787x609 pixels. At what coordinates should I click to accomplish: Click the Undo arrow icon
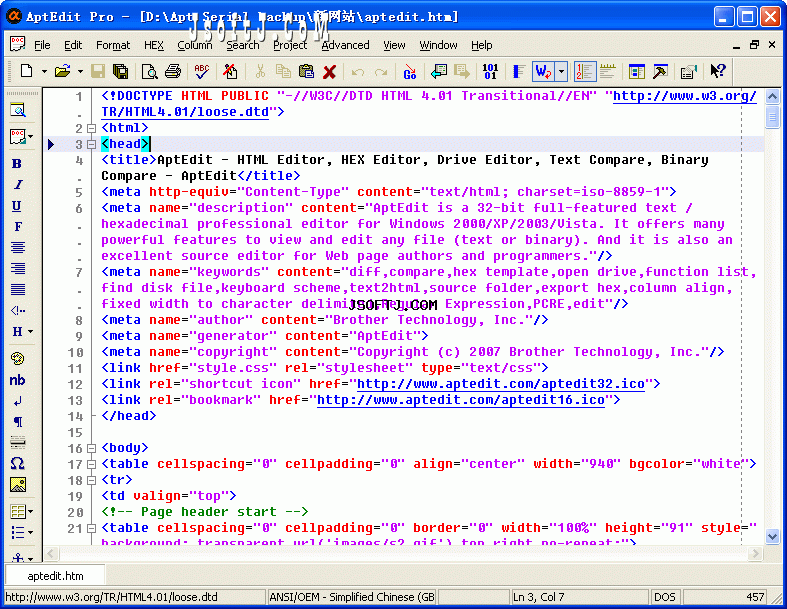coord(358,72)
